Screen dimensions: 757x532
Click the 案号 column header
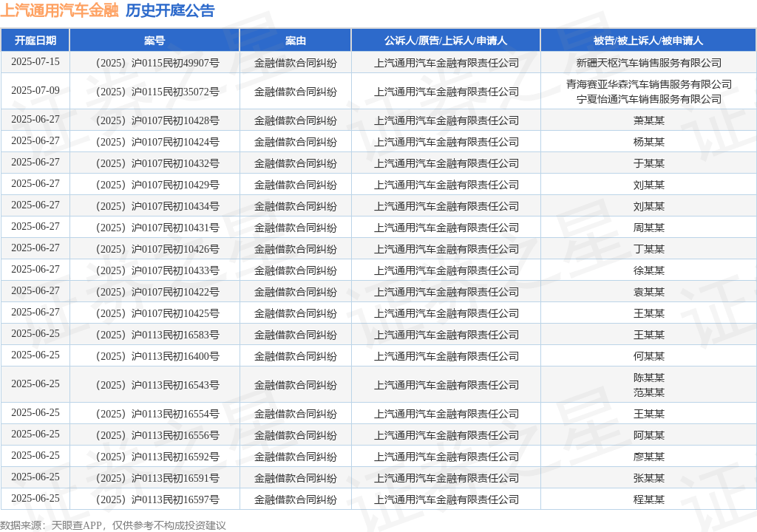pos(155,41)
